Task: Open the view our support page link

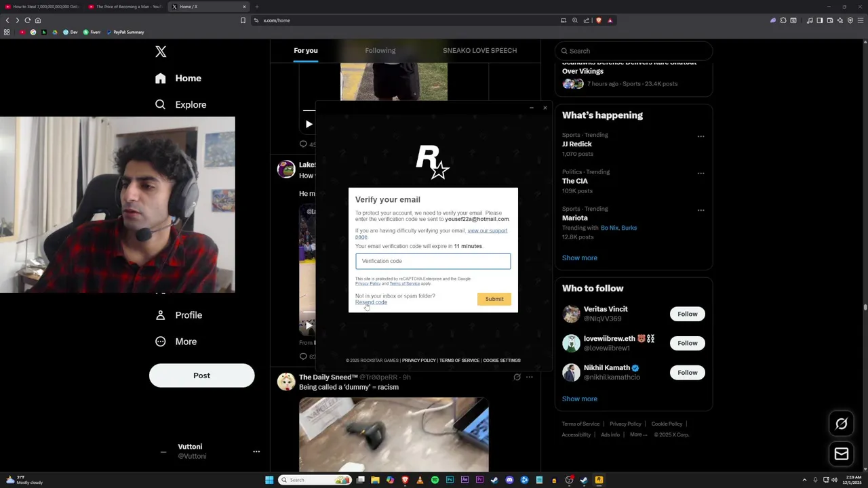Action: click(487, 230)
